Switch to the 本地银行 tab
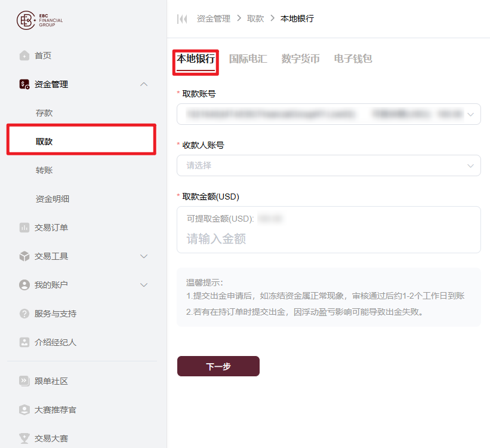The image size is (490, 448). pos(196,59)
